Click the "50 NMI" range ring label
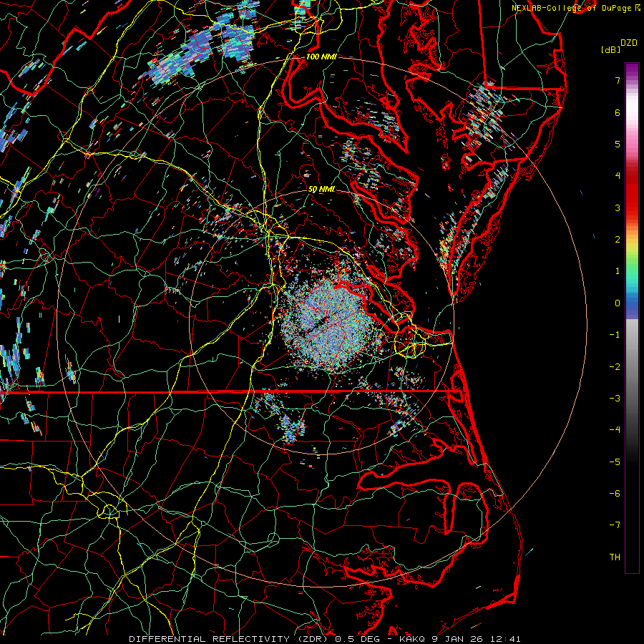 (321, 190)
